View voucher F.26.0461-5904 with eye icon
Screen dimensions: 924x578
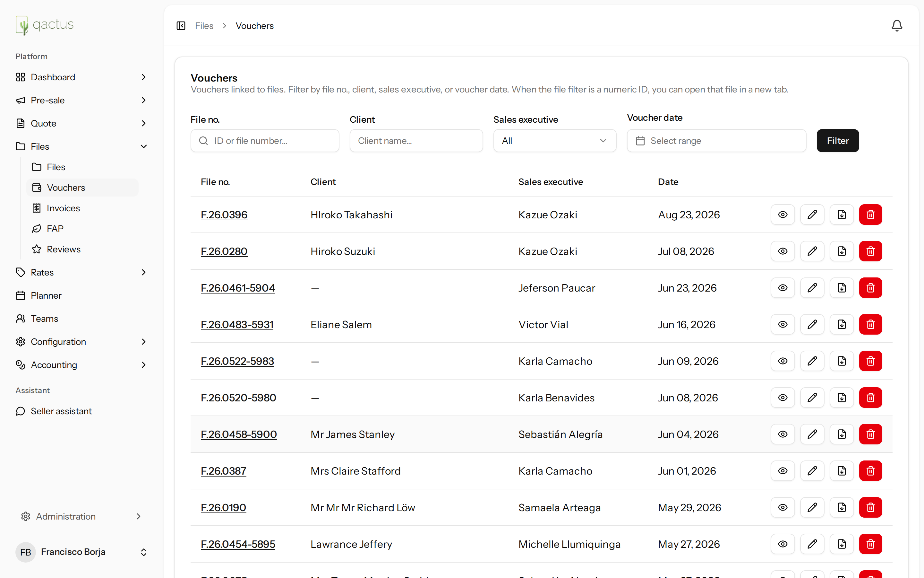coord(783,288)
